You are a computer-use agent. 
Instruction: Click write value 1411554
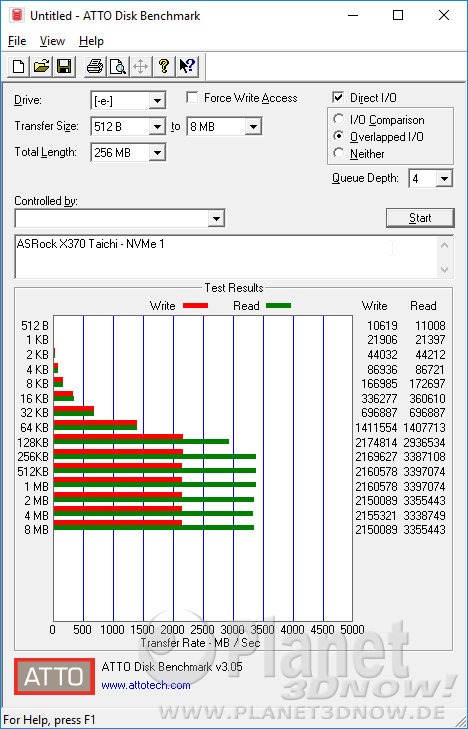coord(376,427)
